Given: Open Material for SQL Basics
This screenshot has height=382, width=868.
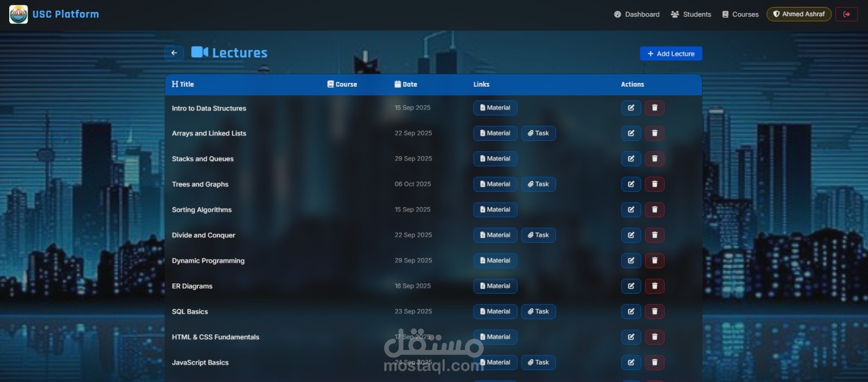Looking at the screenshot, I should tap(495, 312).
